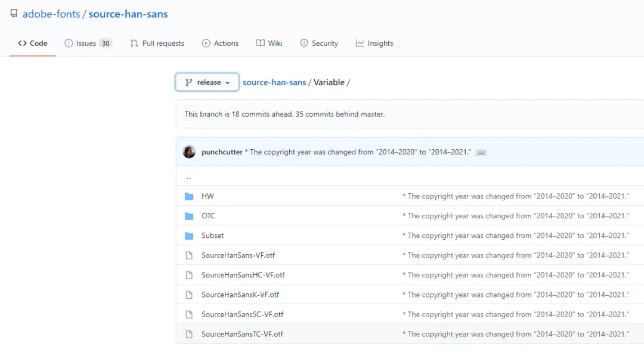This screenshot has width=644, height=359.
Task: Switch to the Issues tab
Action: tap(88, 44)
